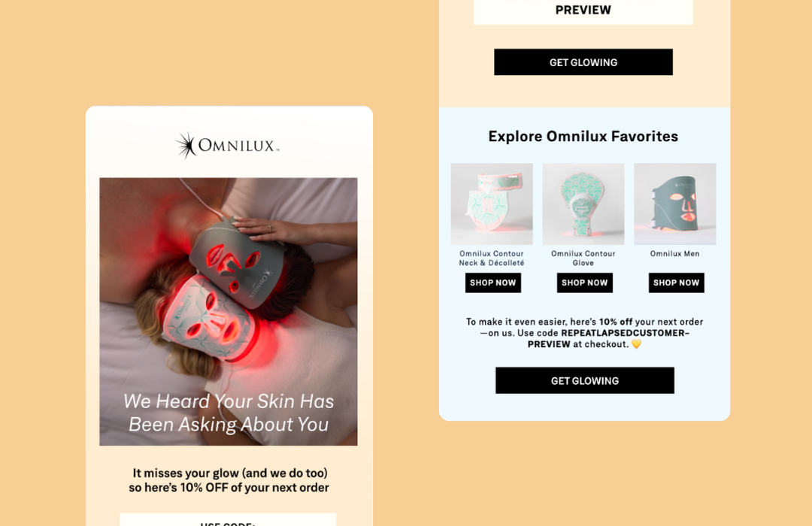Open the Contour Neck & Décolleté product image

pos(492,204)
